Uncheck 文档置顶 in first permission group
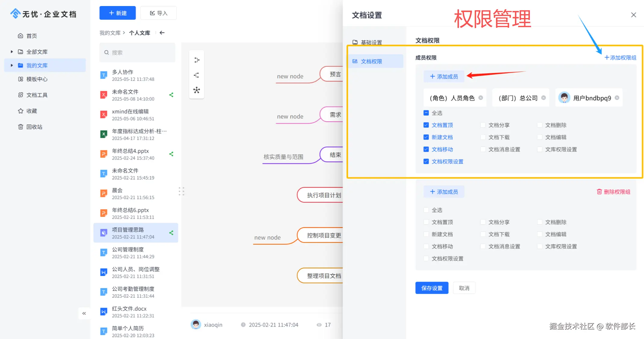This screenshot has height=339, width=644. (x=426, y=125)
